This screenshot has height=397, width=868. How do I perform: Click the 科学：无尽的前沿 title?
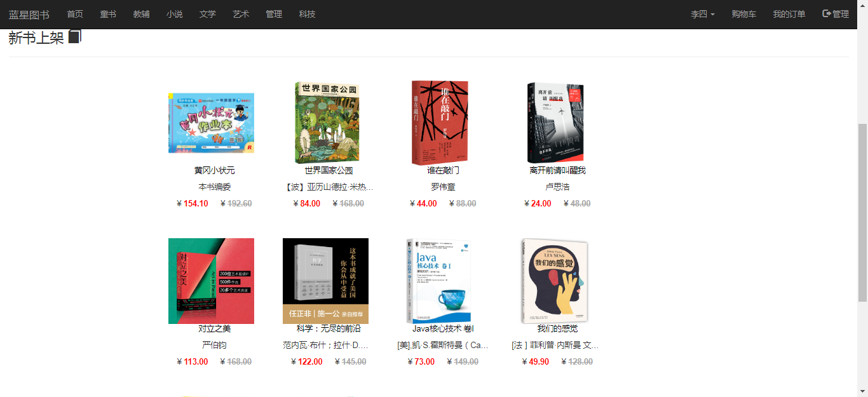pos(329,329)
